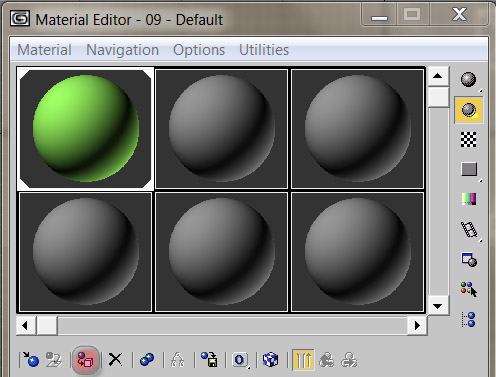The width and height of the screenshot is (496, 377).
Task: Click the Put to Library icon
Action: [x=209, y=360]
